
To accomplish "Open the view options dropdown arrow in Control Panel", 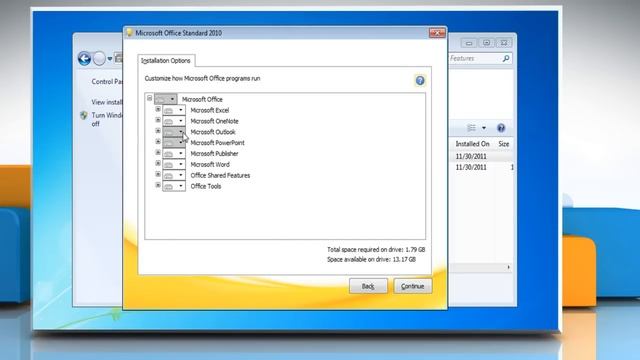I will 484,128.
